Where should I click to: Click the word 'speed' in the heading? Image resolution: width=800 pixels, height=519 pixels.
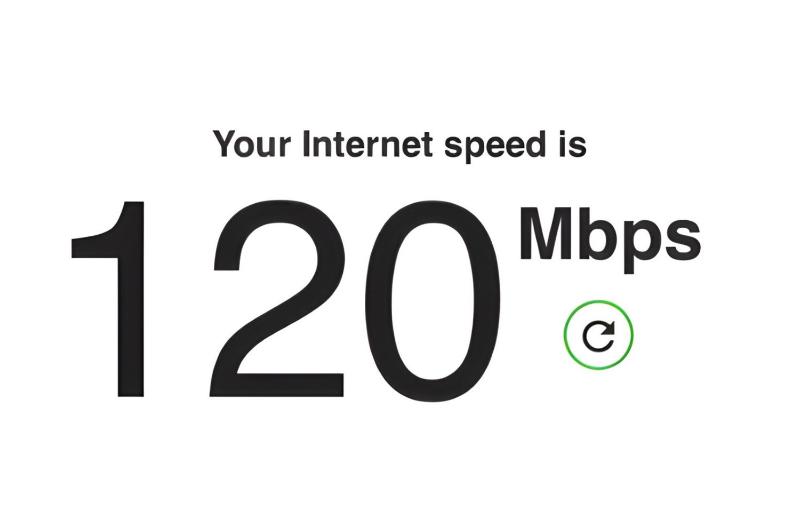pos(495,146)
